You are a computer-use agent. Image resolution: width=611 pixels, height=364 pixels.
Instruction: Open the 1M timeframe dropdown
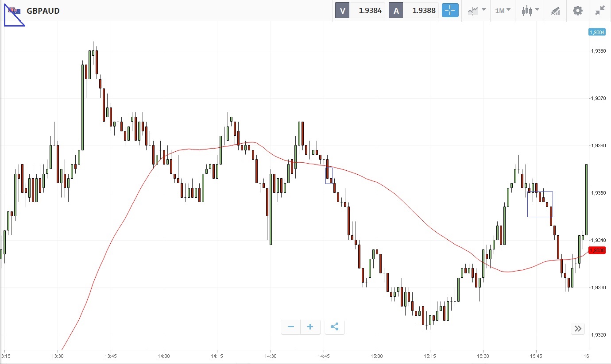[503, 10]
